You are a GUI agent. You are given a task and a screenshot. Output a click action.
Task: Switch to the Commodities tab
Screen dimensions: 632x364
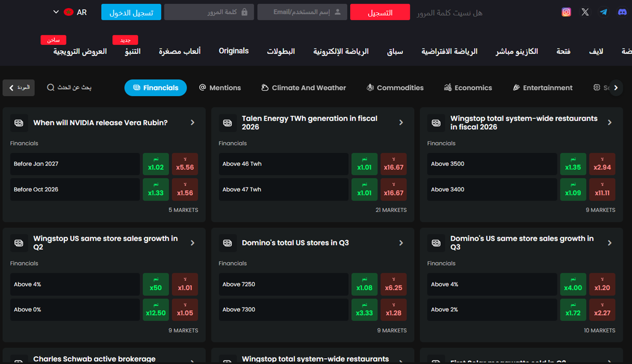tap(395, 87)
